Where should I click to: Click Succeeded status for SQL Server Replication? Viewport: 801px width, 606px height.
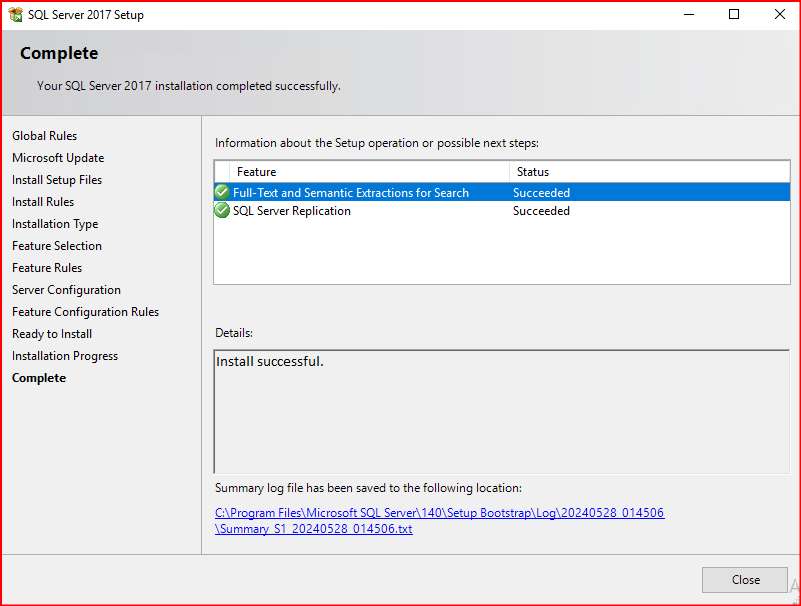pyautogui.click(x=541, y=211)
